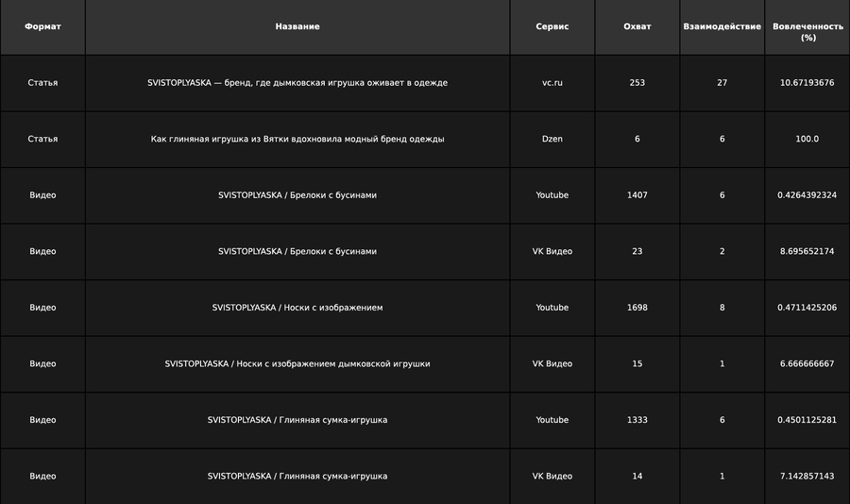Click the Формат column header
Viewport: 850px width, 504px height.
click(42, 26)
